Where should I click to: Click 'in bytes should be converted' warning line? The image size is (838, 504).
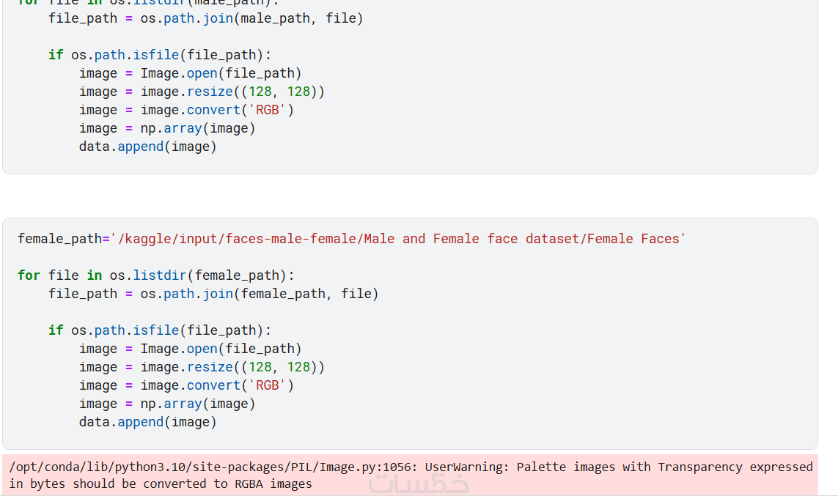click(161, 484)
